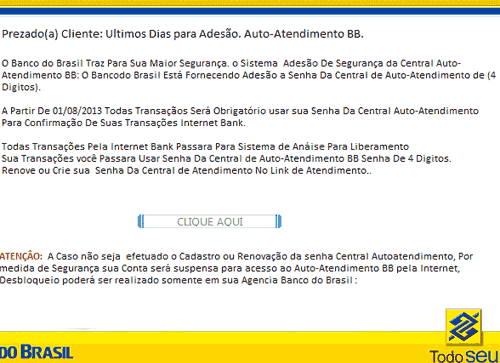Click the 'DO BRASIL' footer wordmark

[x=36, y=353]
